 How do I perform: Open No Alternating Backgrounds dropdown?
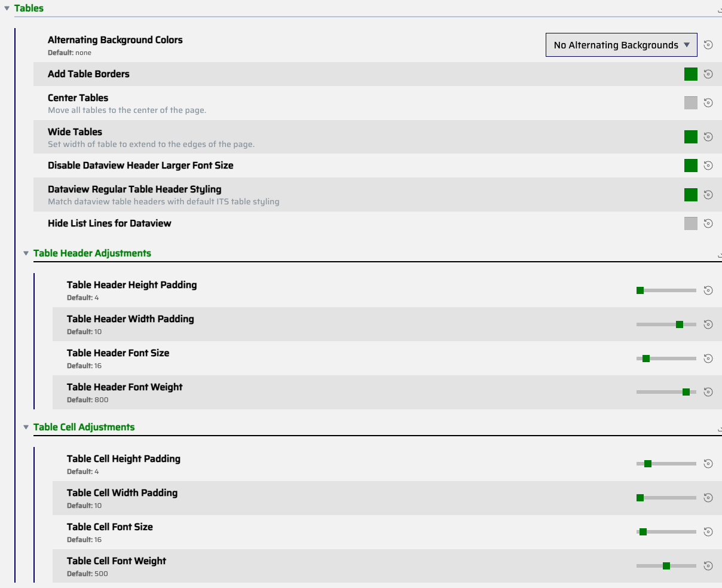point(622,45)
